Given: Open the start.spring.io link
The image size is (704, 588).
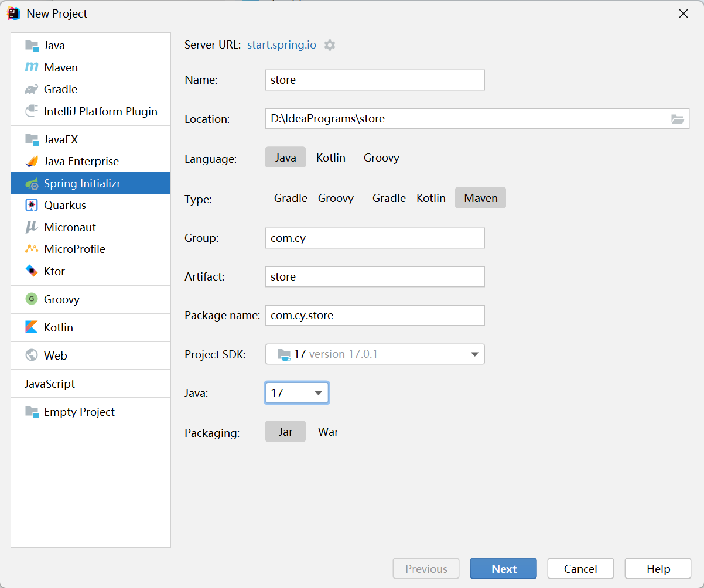Looking at the screenshot, I should pos(282,45).
